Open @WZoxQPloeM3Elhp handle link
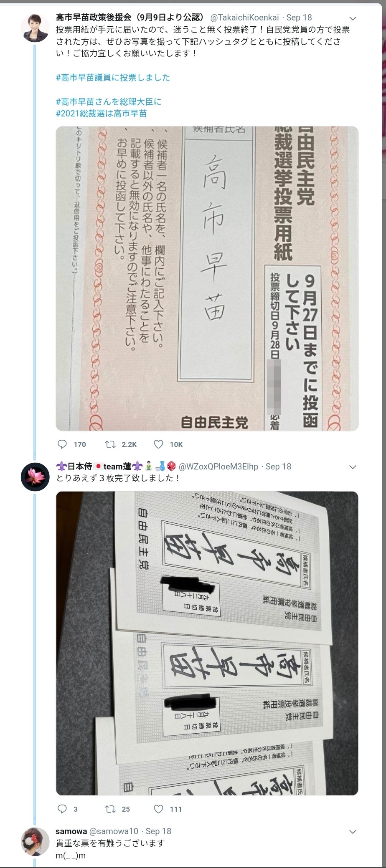The image size is (386, 868). 218,467
